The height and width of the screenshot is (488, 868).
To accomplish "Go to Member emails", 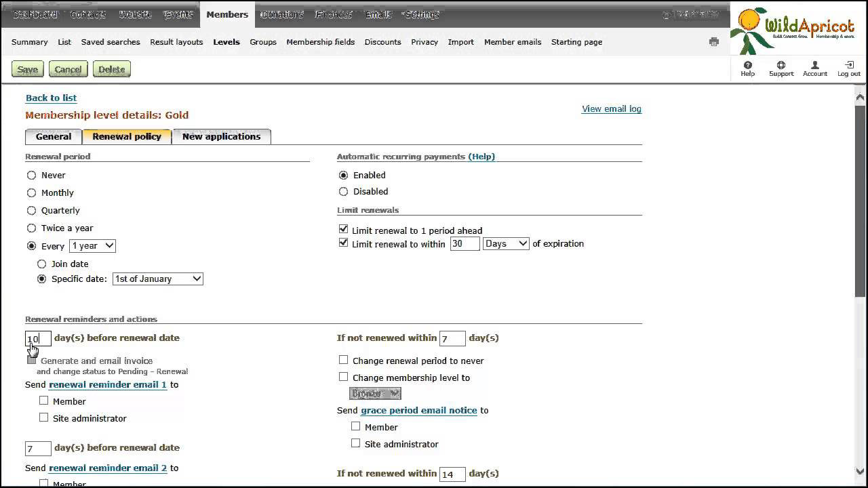I will [513, 42].
